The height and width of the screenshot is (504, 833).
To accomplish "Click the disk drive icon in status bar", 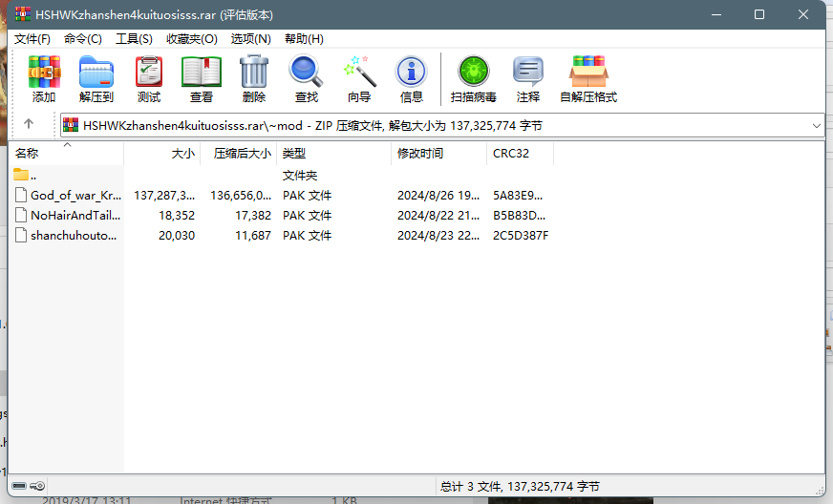I will [19, 486].
